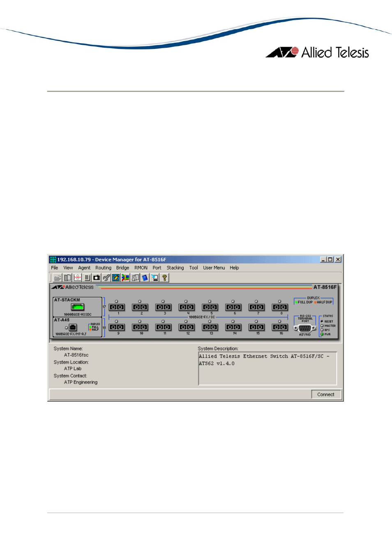Viewport: 392px width, 555px height.
Task: Click the lined document toolbar icon
Action: tap(87, 278)
